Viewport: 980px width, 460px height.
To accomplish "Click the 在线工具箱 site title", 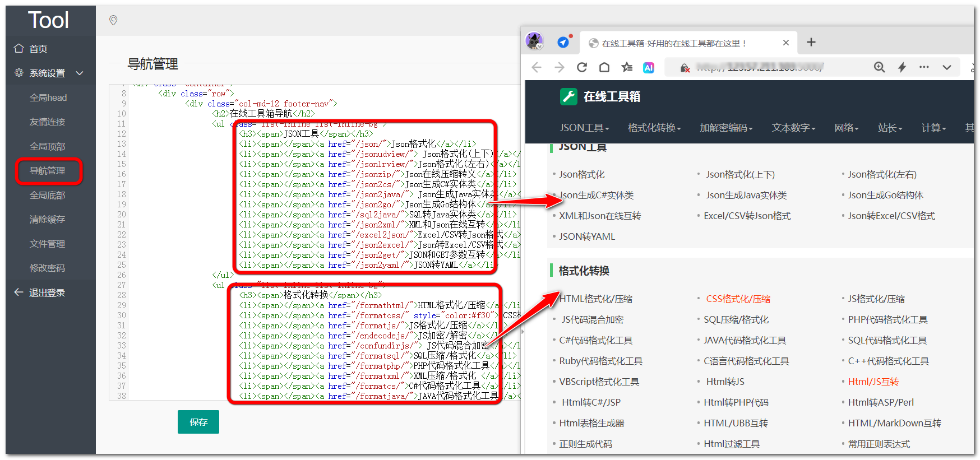I will coord(612,96).
